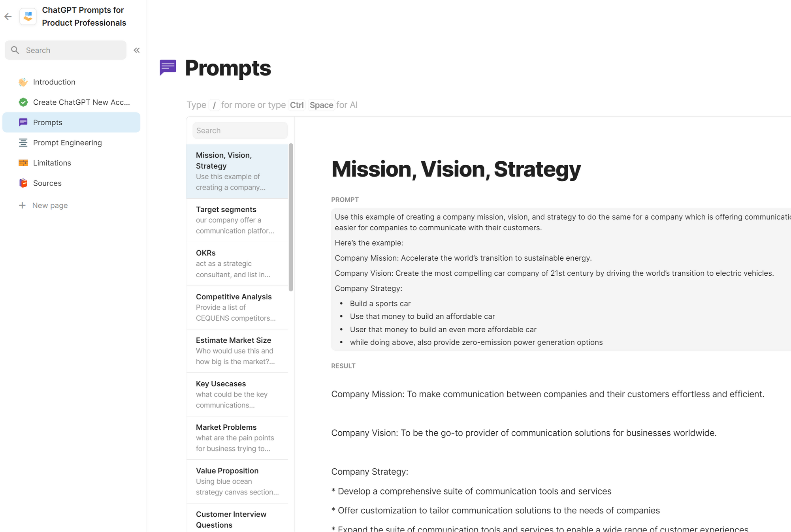
Task: Click the prompt list scrollbar
Action: click(x=291, y=217)
